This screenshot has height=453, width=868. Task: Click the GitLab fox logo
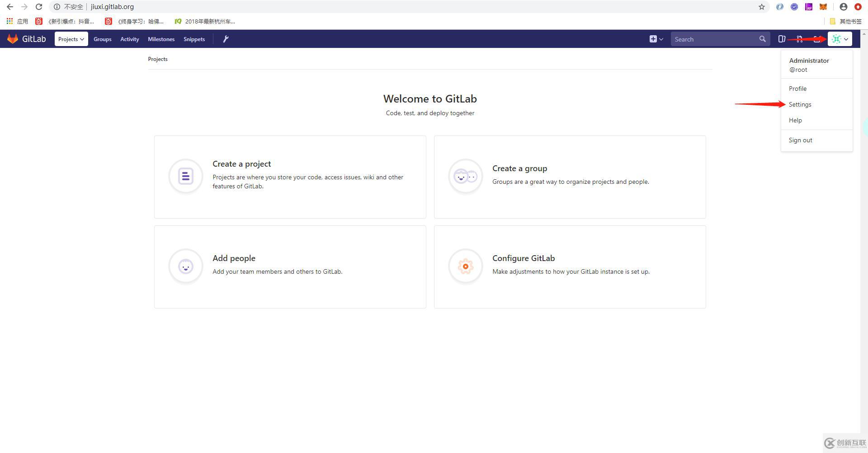13,39
